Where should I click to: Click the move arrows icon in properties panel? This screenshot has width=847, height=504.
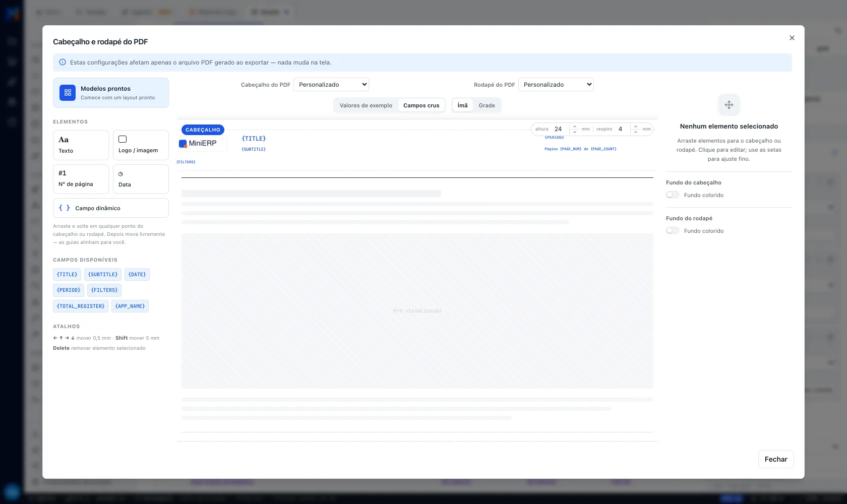[729, 105]
